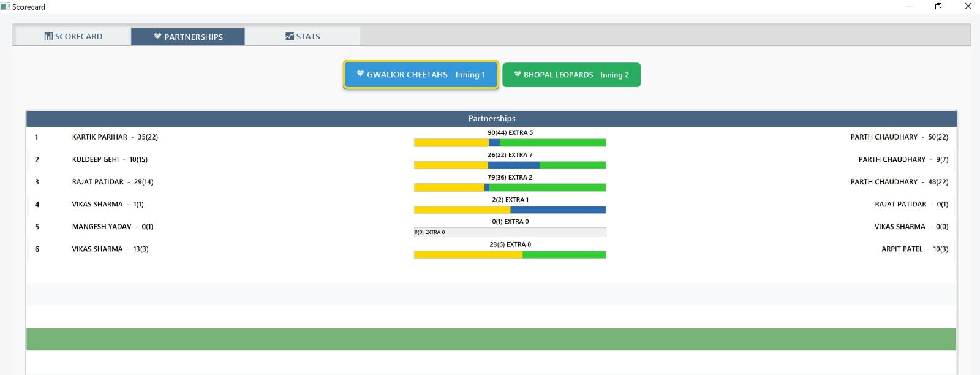
Task: Switch to the STATS tab
Action: click(303, 37)
